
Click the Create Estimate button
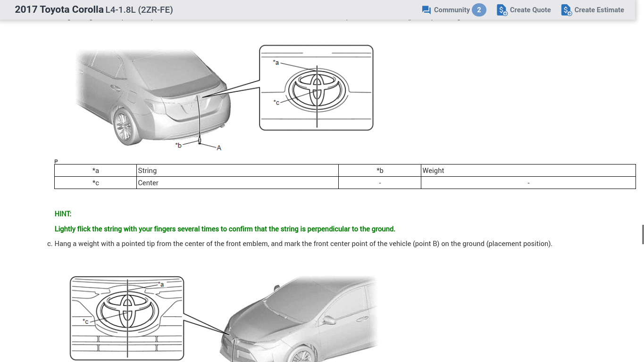(593, 10)
